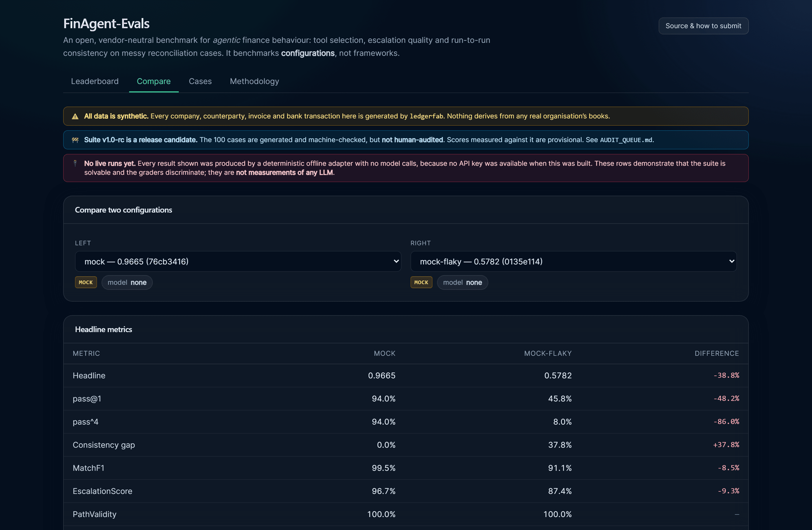Click the 0.5782 mock-flaky headline value
This screenshot has width=812, height=530.
click(x=558, y=376)
